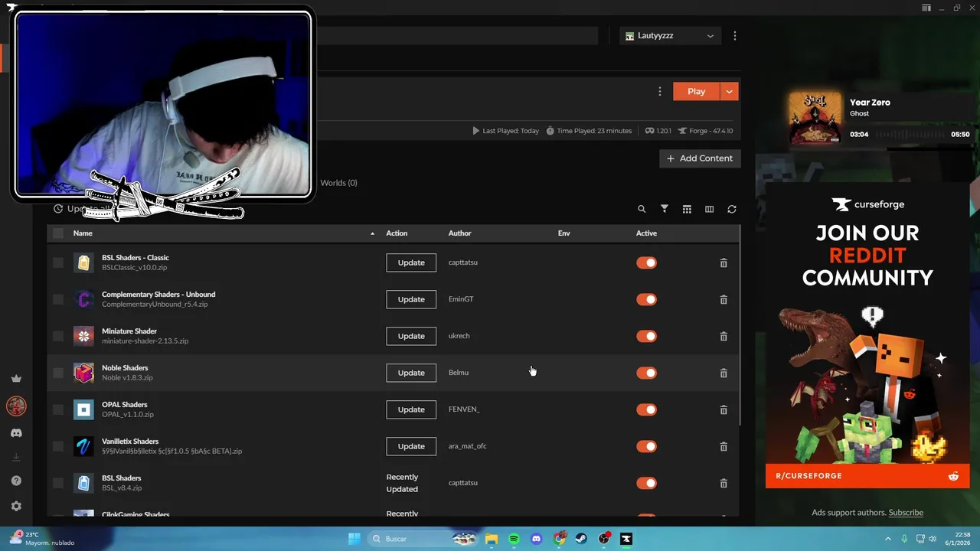This screenshot has height=551, width=980.
Task: Open the R/CURSEFORGE Reddit banner button
Action: [x=867, y=476]
